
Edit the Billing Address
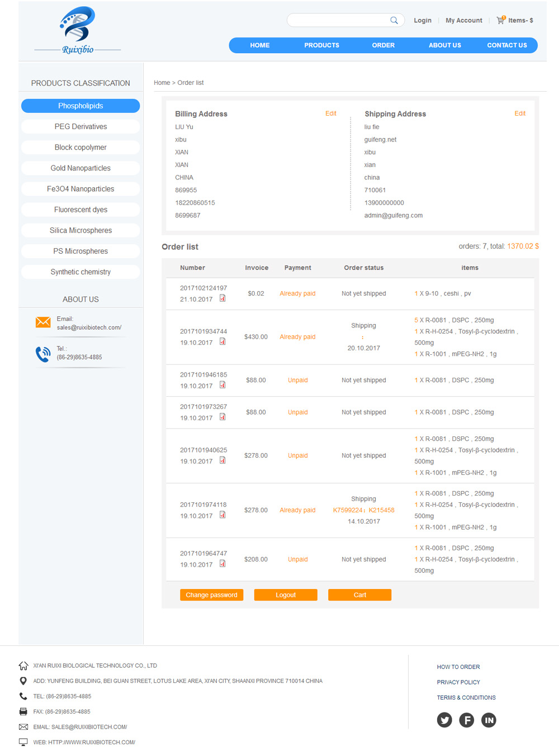[x=330, y=113]
